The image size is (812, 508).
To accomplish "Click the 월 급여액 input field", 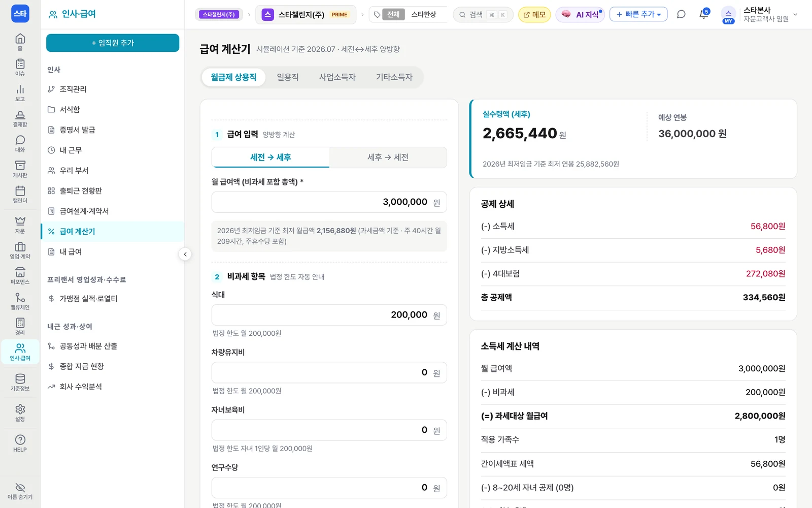I will click(x=329, y=202).
